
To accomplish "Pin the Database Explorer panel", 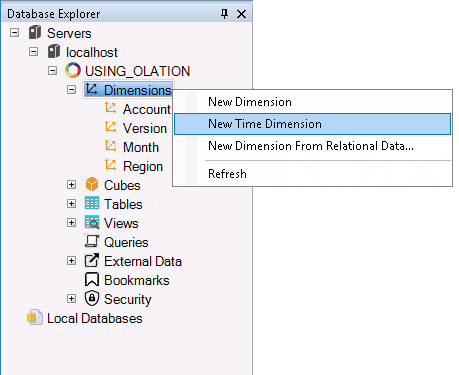I will point(224,14).
